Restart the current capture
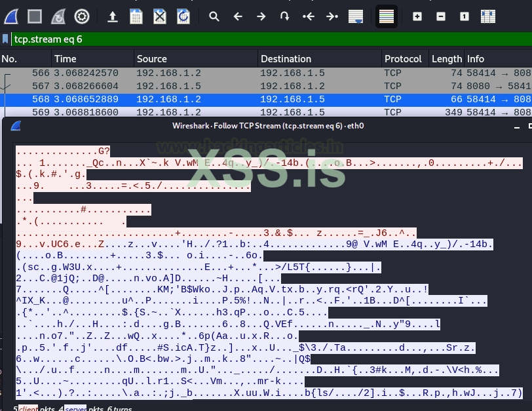The width and height of the screenshot is (532, 411). 58,16
